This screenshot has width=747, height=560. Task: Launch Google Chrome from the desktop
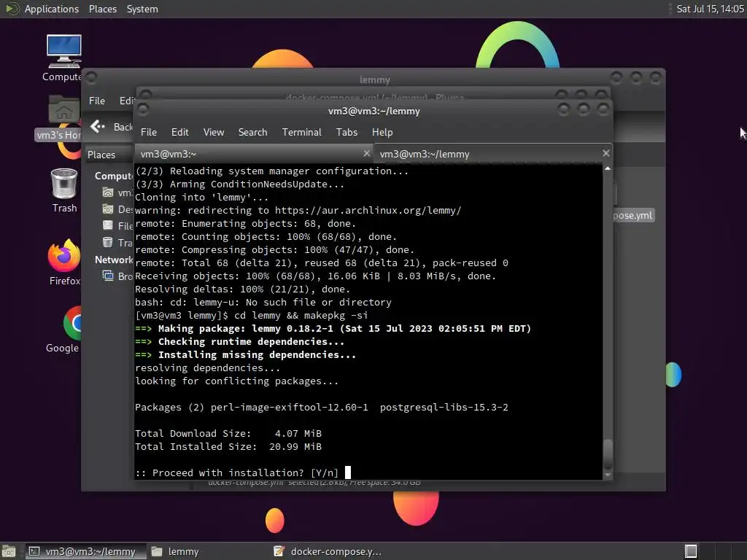point(71,323)
